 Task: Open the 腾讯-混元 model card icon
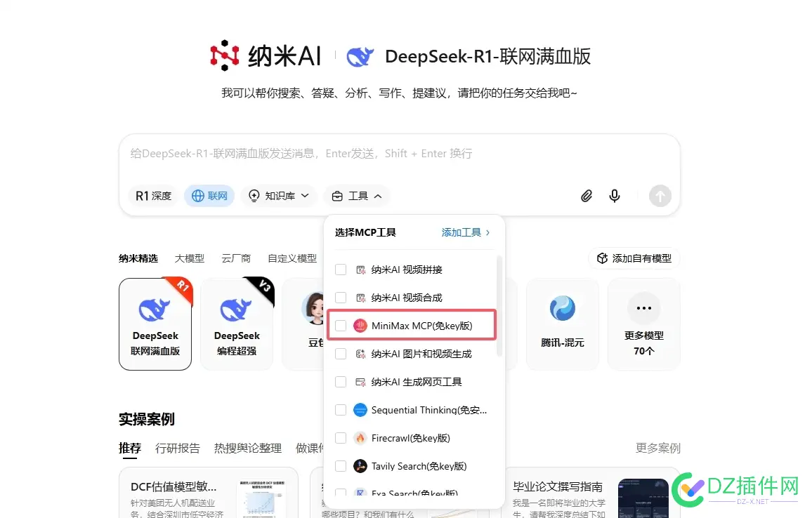(x=562, y=307)
